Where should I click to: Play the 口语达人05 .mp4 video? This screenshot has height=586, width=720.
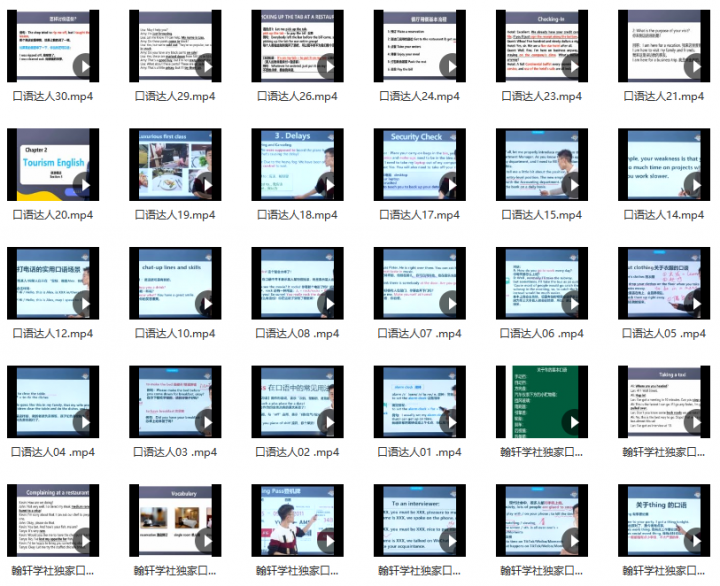point(694,304)
